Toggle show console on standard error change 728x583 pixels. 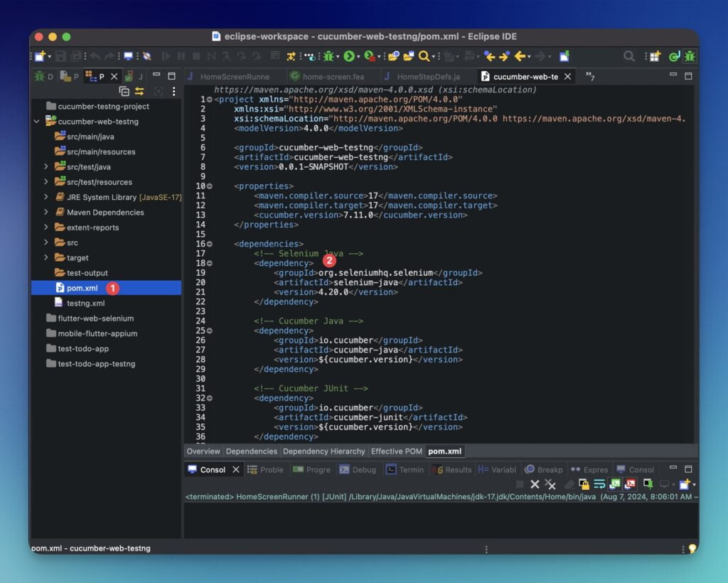(630, 484)
